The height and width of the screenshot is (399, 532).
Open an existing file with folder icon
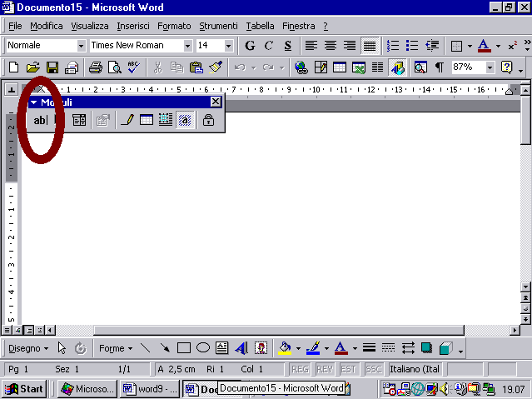pos(33,67)
